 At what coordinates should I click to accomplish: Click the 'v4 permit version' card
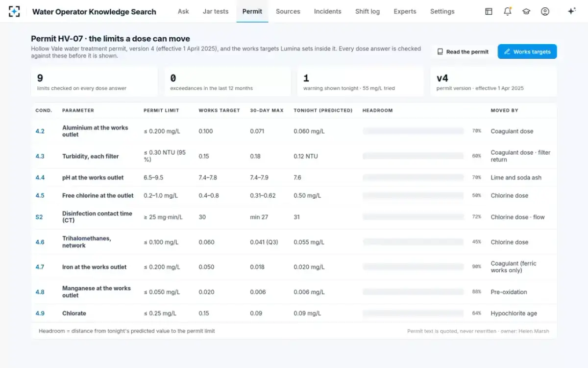(493, 82)
